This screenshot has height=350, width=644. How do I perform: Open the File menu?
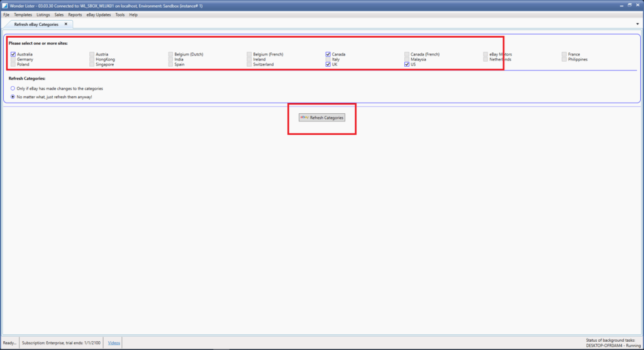6,14
